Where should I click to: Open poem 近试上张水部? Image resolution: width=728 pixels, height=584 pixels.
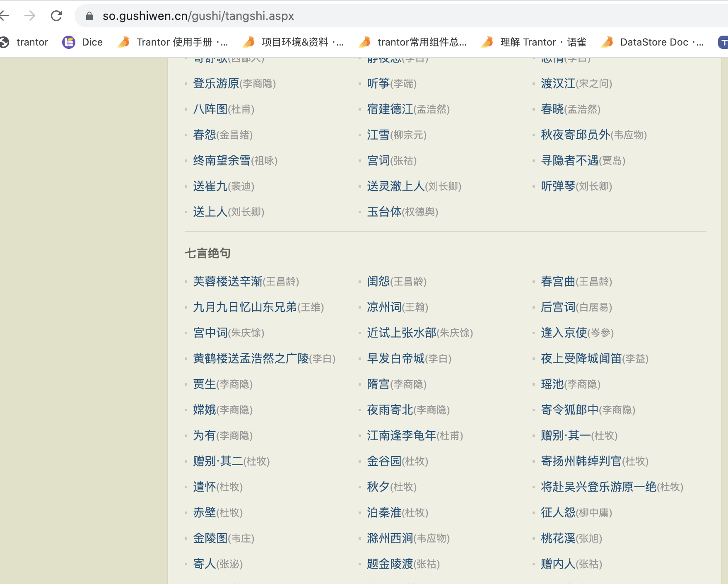click(402, 333)
